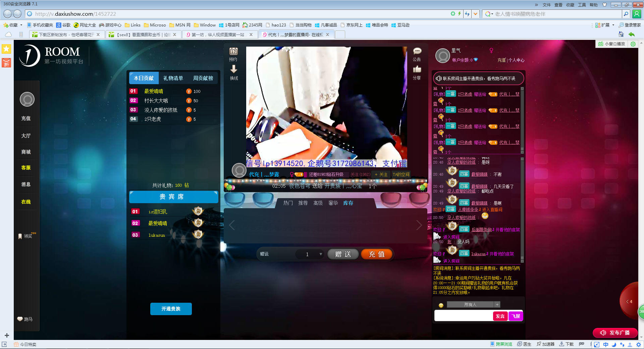
Task: Click the right arrow in gift carousel
Action: point(419,225)
